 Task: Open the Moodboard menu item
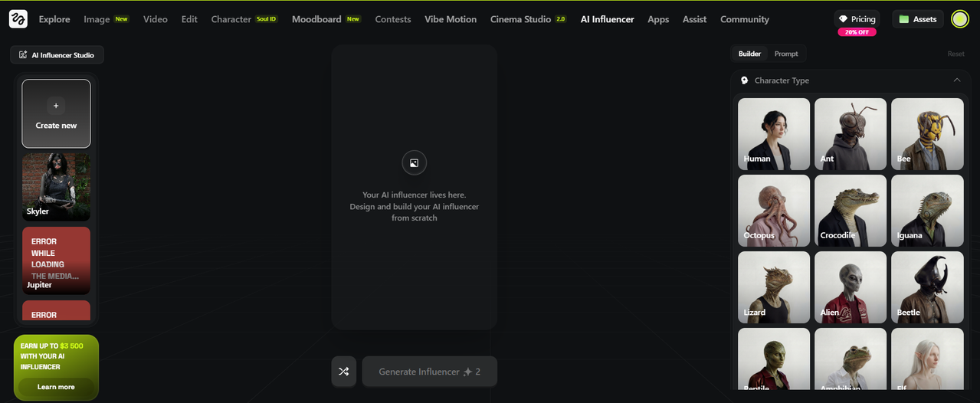pos(326,19)
